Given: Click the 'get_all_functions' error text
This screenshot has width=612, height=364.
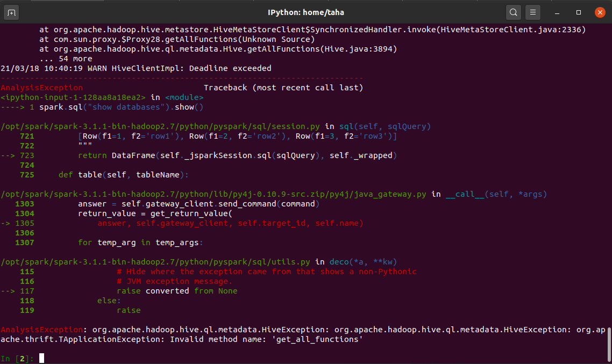Looking at the screenshot, I should coord(319,339).
